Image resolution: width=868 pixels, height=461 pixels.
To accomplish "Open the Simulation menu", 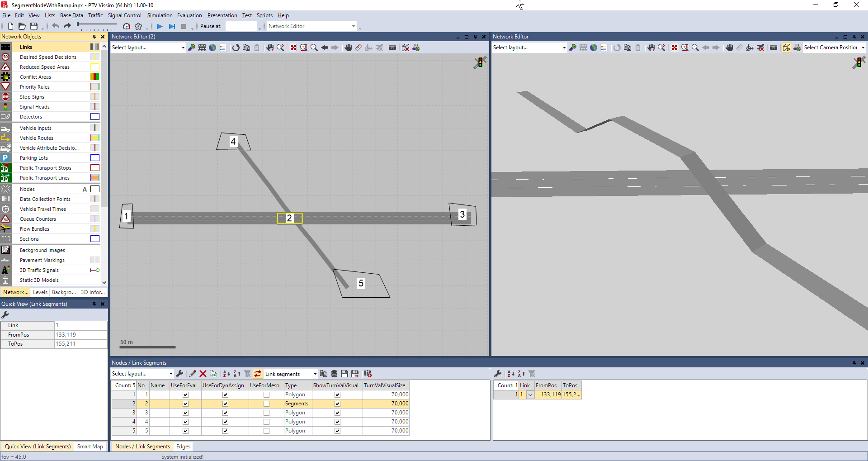I will pos(160,15).
